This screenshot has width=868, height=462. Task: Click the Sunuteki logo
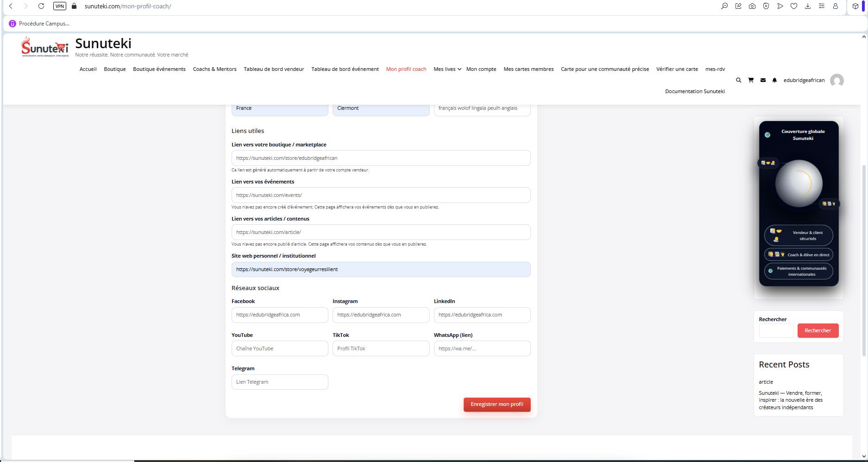(45, 47)
